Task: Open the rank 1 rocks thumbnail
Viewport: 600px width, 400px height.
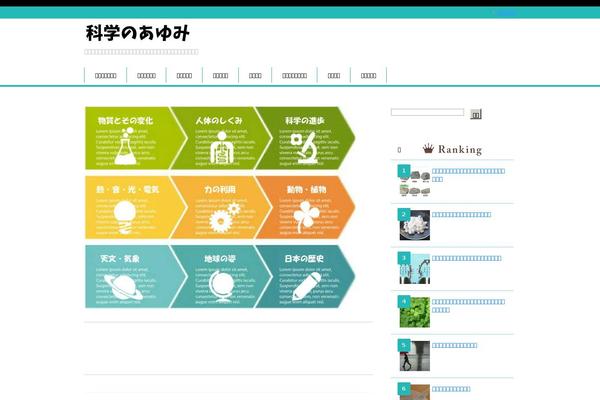Action: point(415,182)
